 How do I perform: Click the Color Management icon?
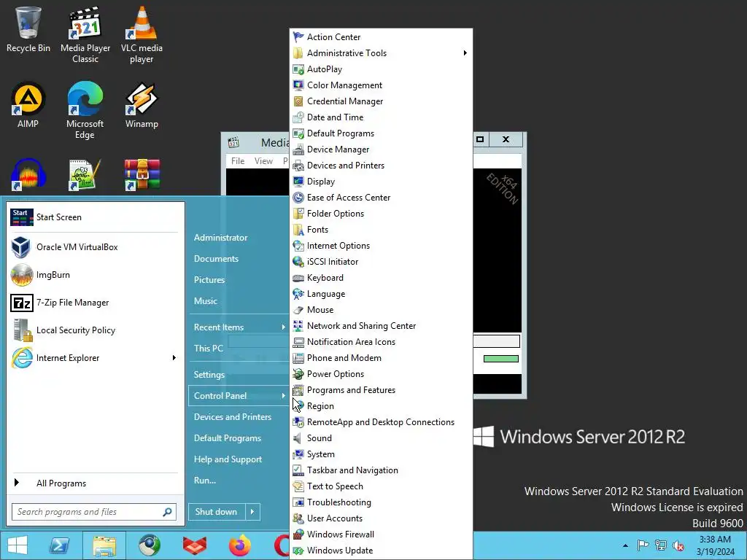point(298,85)
